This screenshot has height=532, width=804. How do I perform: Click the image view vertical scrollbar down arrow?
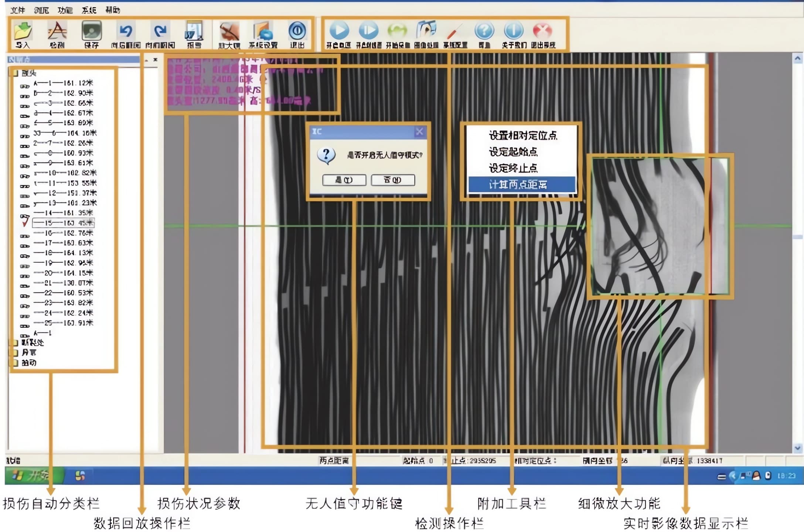(797, 448)
